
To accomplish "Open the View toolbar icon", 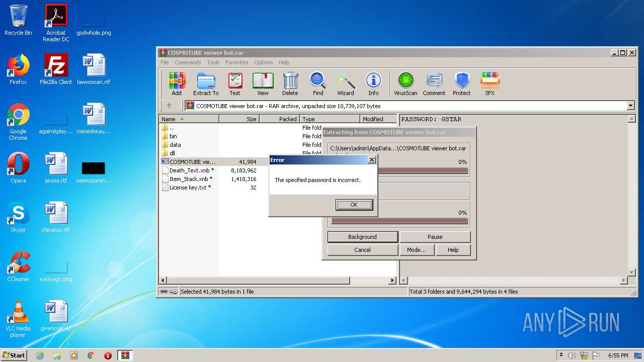I will [263, 83].
